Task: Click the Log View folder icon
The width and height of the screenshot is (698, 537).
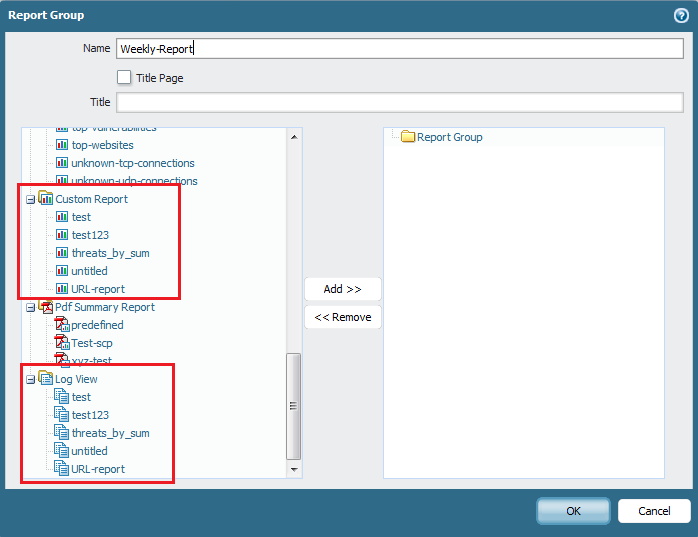Action: pyautogui.click(x=45, y=378)
